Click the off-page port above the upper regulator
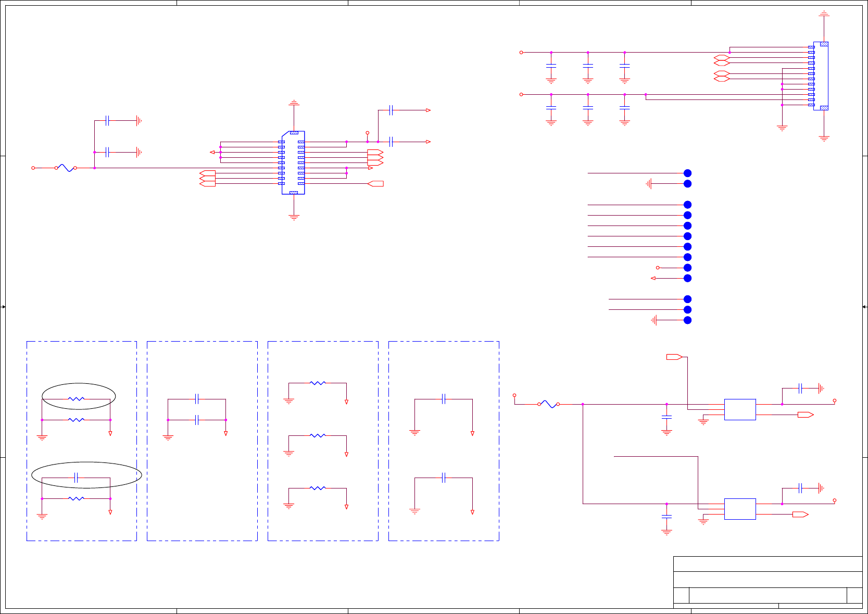 pyautogui.click(x=674, y=357)
